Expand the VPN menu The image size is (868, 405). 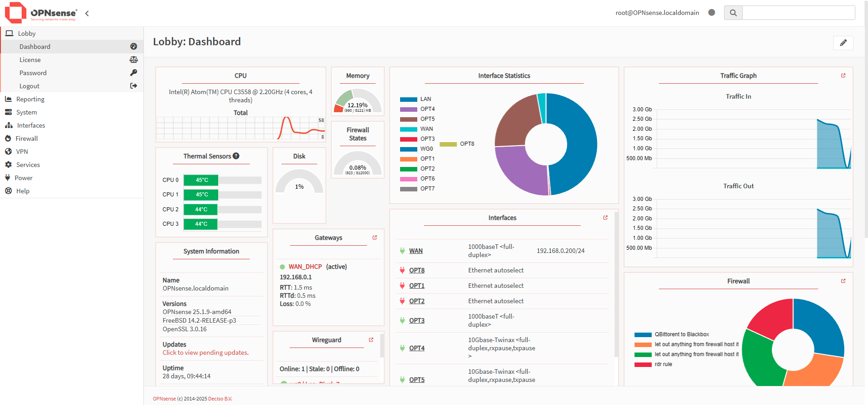(72, 152)
